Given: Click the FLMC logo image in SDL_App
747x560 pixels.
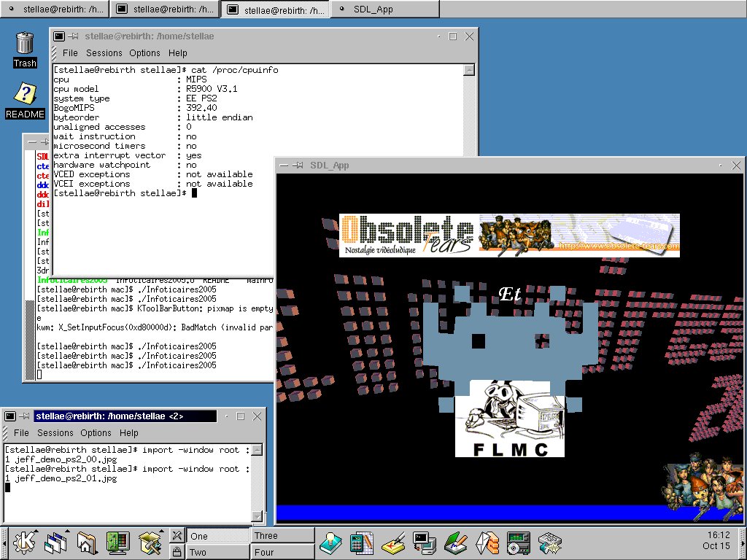Looking at the screenshot, I should point(510,419).
